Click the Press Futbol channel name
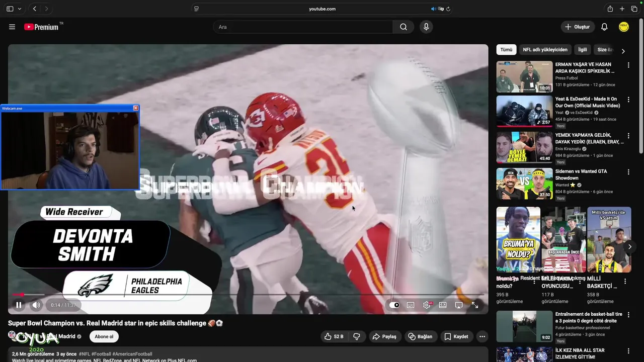 coord(567,78)
